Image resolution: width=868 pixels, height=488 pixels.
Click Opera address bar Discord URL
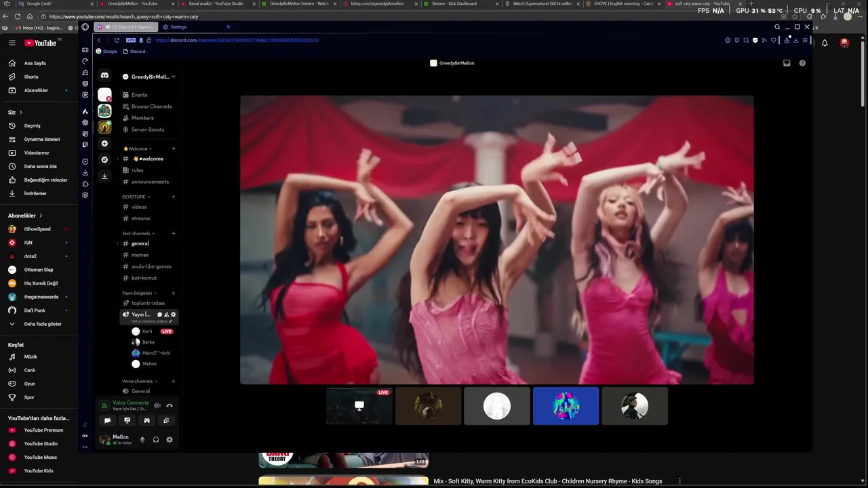pos(237,40)
